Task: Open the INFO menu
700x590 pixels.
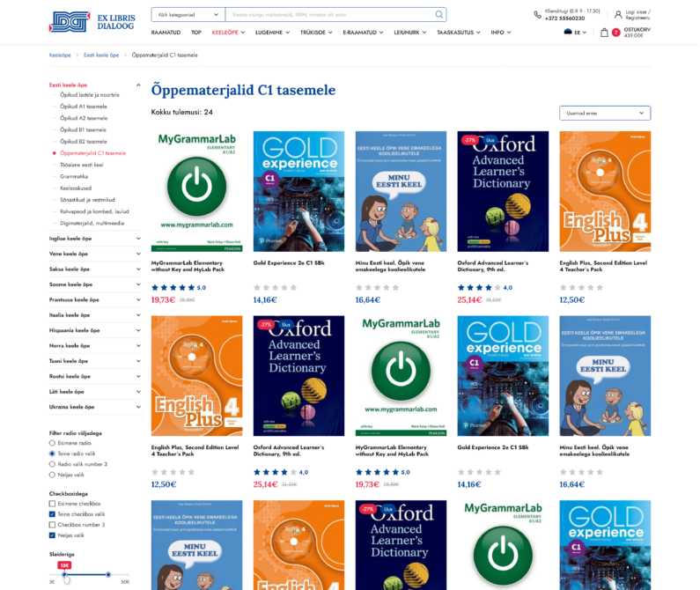Action: click(x=501, y=33)
